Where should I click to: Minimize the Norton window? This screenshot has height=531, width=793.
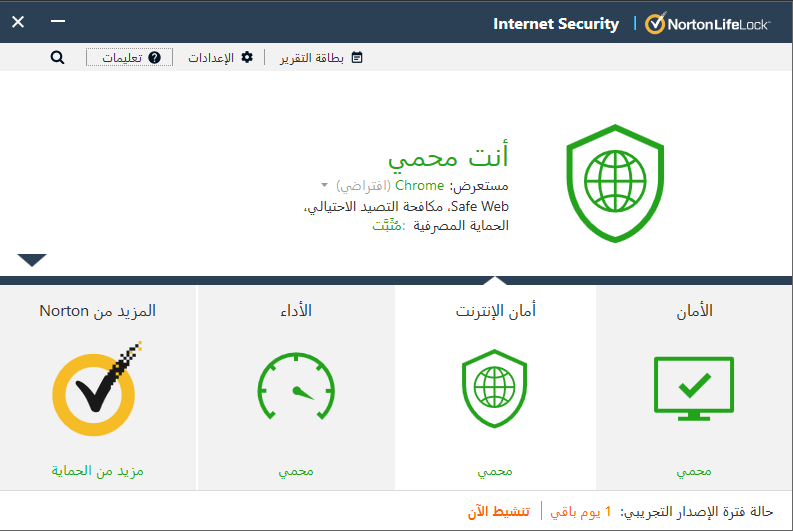click(x=58, y=21)
